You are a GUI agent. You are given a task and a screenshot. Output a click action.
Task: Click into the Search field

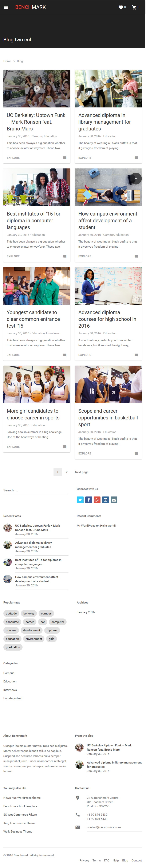(x=36, y=490)
